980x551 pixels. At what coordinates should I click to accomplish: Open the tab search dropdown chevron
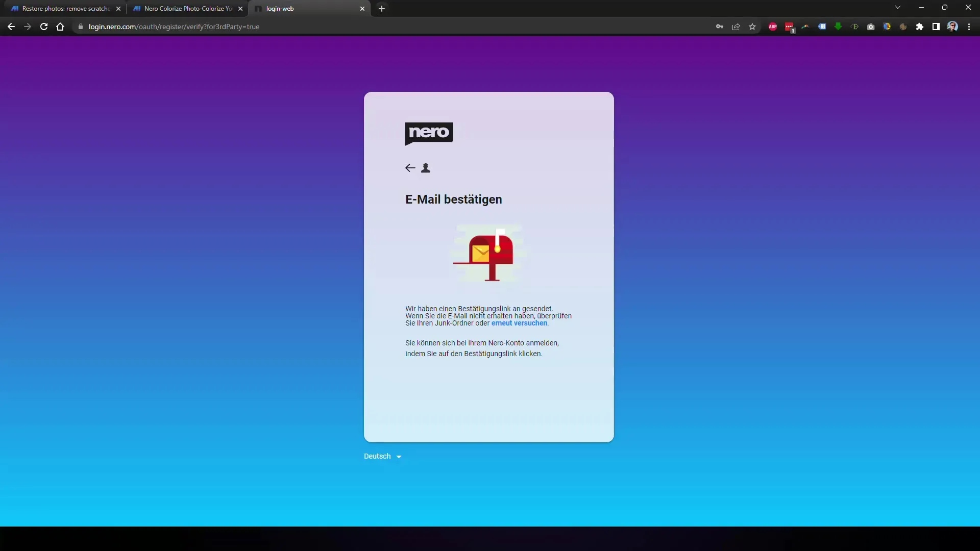(898, 8)
